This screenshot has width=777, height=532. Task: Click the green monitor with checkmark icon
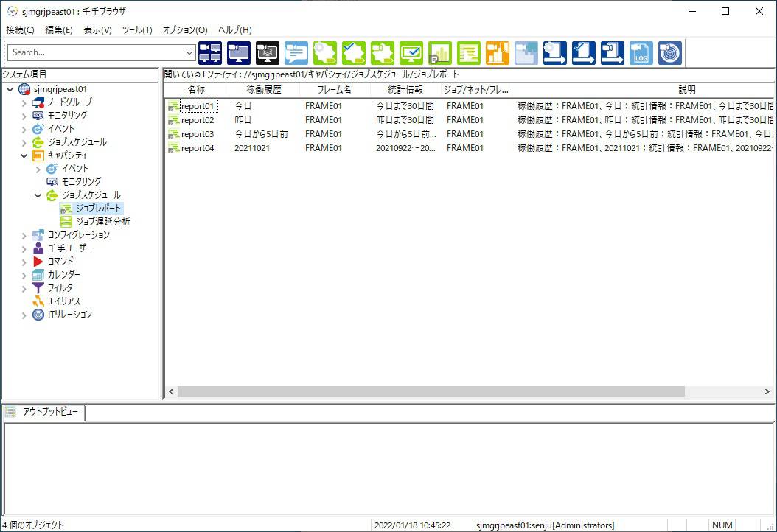point(411,53)
